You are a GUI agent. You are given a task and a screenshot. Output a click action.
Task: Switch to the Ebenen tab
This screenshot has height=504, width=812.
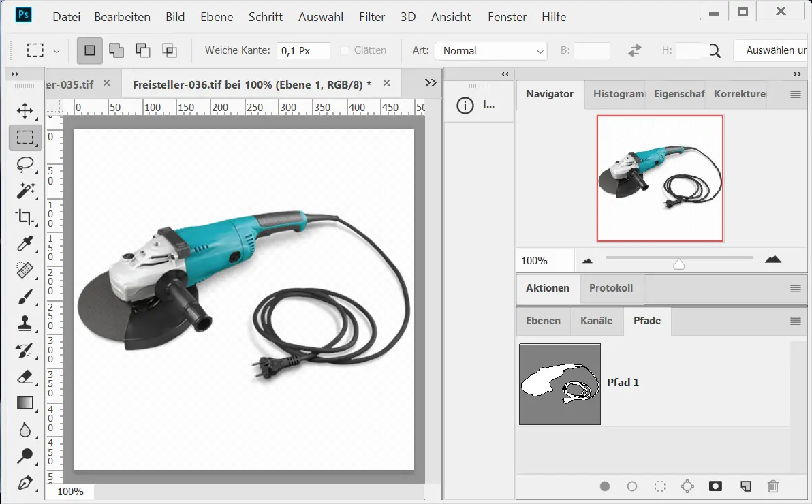[543, 321]
